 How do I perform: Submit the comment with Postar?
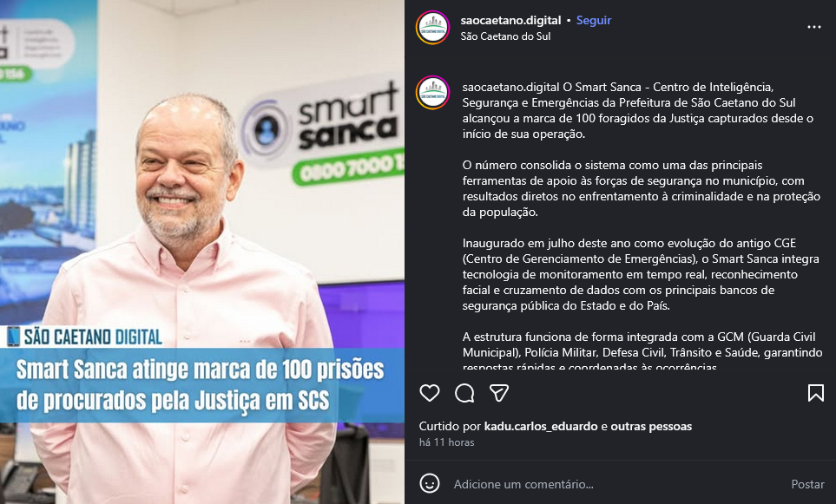tap(807, 484)
